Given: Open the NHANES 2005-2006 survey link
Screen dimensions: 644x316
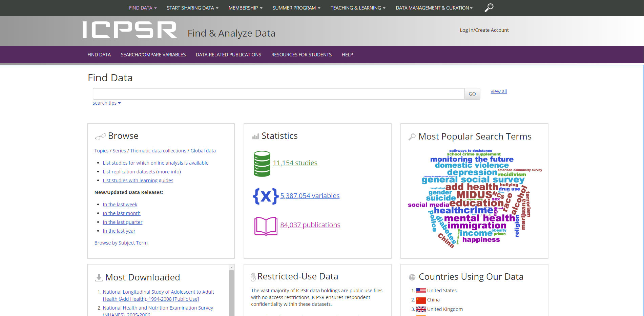Looking at the screenshot, I should point(158,311).
